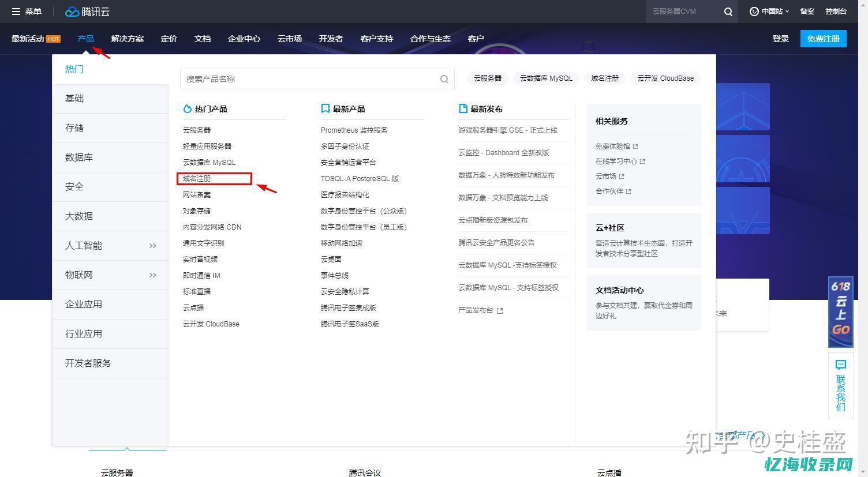
Task: Select the 开发者服务 category tab
Action: tap(110, 363)
